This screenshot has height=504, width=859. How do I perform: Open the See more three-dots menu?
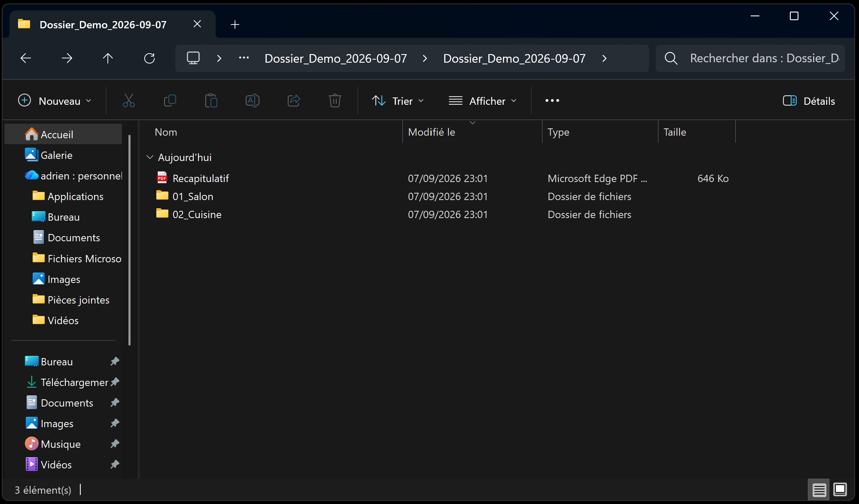pos(552,100)
